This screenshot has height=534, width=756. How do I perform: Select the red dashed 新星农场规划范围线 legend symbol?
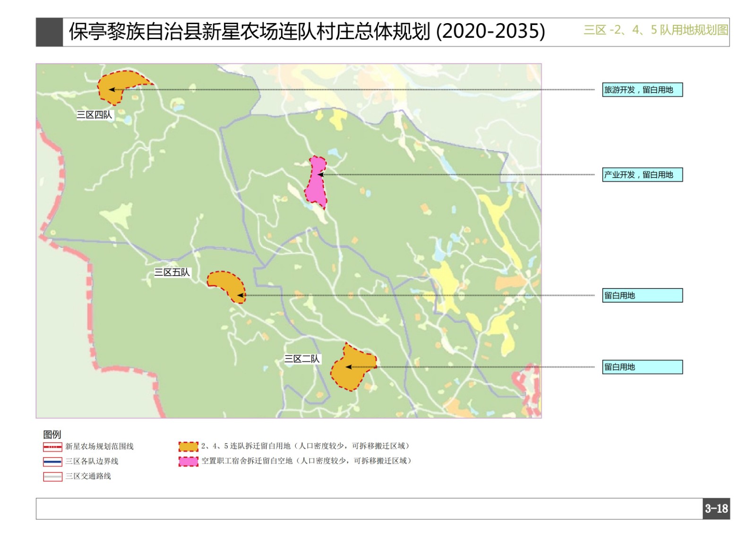(52, 447)
